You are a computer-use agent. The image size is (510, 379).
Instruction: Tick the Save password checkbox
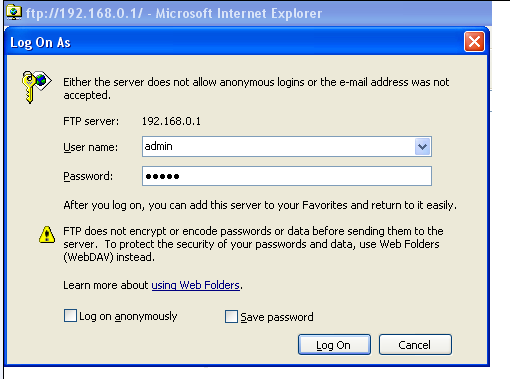(x=231, y=317)
